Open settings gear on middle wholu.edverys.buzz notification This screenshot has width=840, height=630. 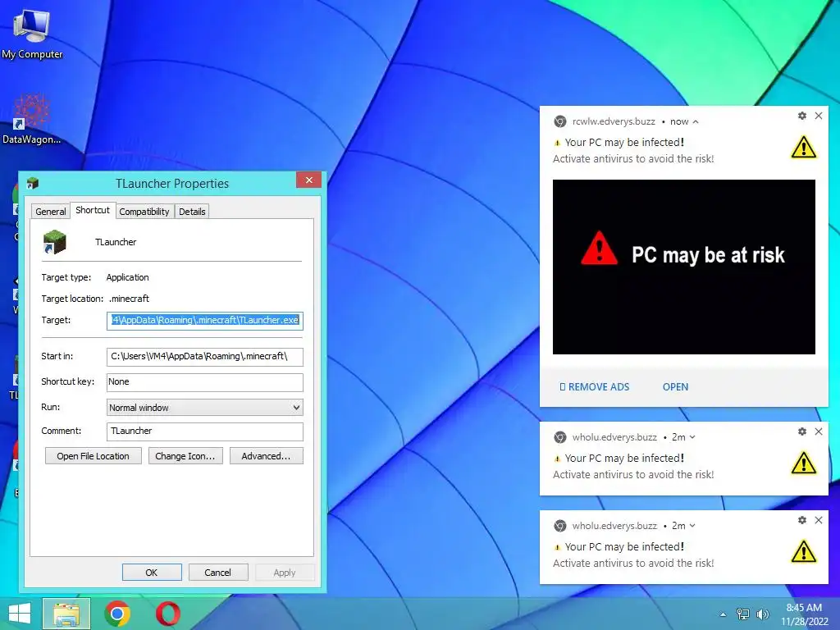click(x=802, y=431)
